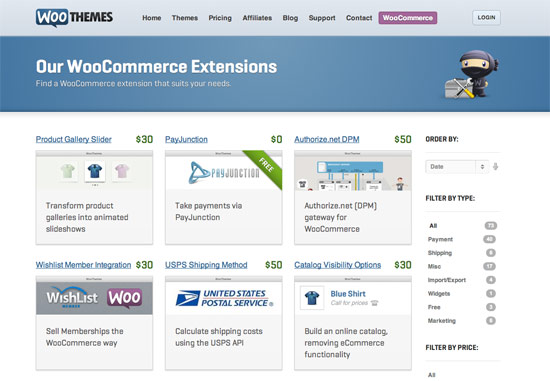Click the 'Blue Shirt' catalog title

[348, 294]
